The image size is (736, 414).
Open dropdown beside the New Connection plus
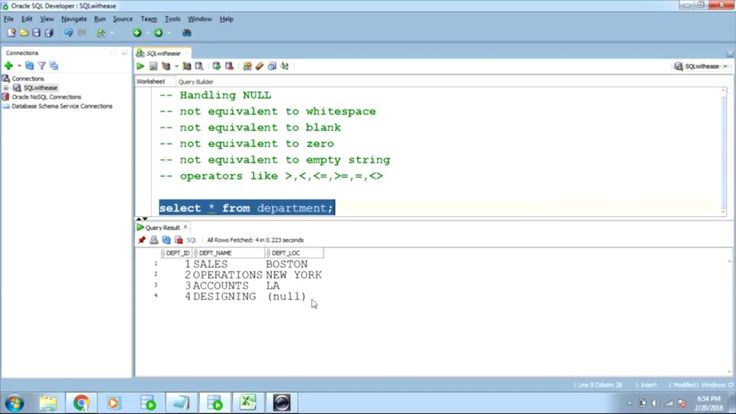tap(19, 66)
